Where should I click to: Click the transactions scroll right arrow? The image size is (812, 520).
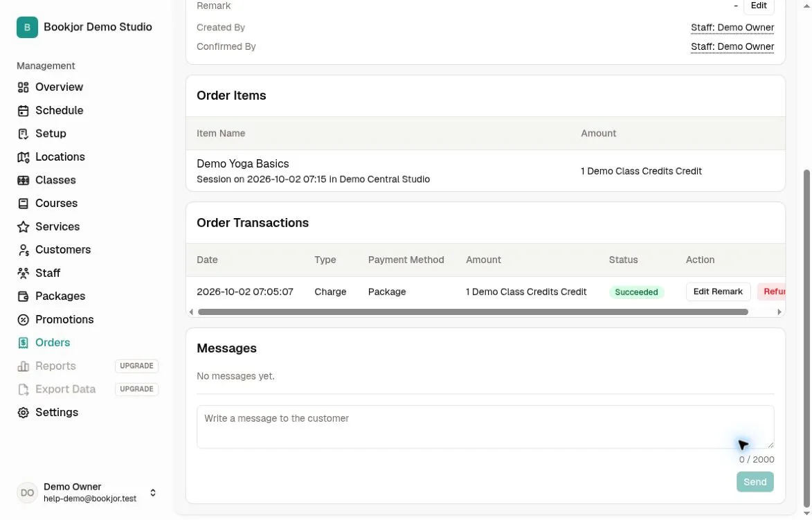[779, 312]
